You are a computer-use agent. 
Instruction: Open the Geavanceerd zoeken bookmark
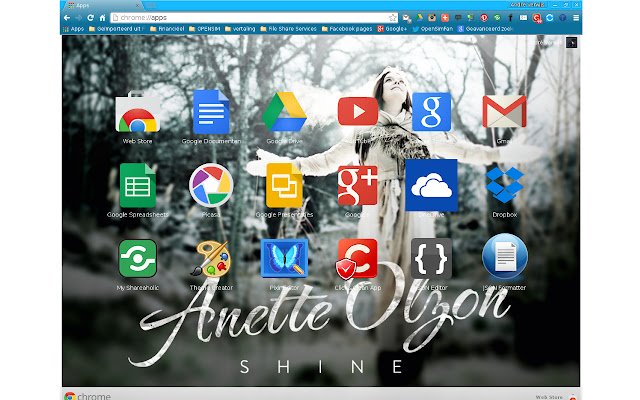485,29
